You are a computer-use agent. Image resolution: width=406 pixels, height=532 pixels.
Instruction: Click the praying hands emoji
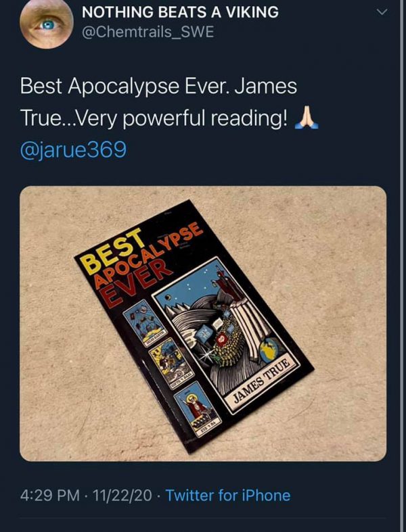[307, 118]
